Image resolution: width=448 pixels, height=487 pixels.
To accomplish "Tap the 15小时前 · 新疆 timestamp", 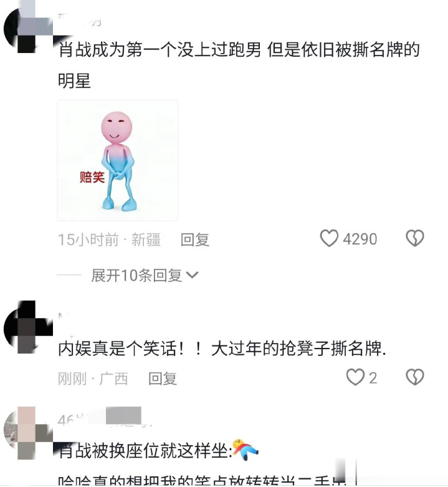I will click(x=109, y=240).
